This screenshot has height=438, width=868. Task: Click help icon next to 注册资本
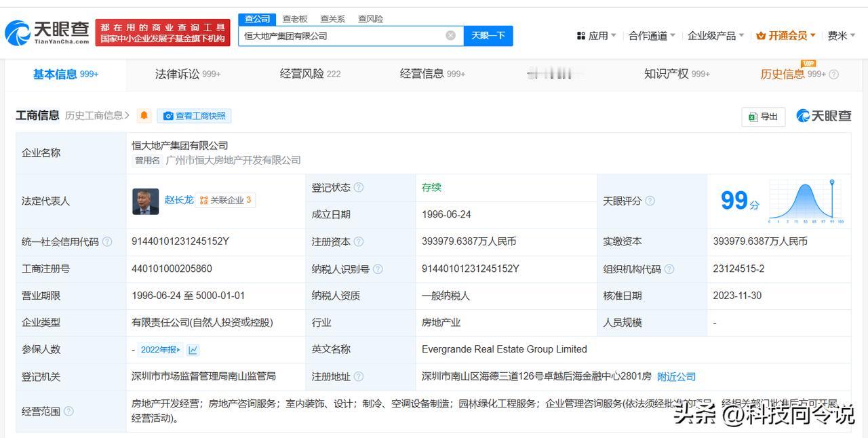359,242
